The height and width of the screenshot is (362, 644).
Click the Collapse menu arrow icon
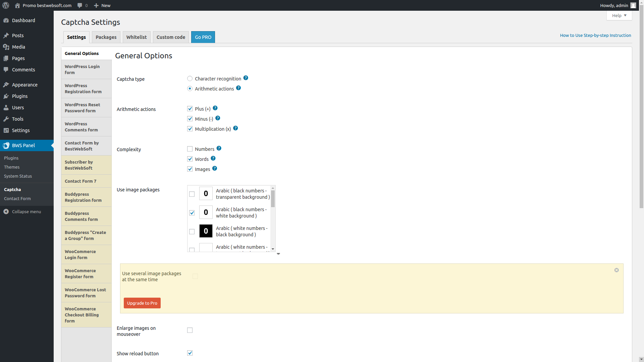[6, 212]
